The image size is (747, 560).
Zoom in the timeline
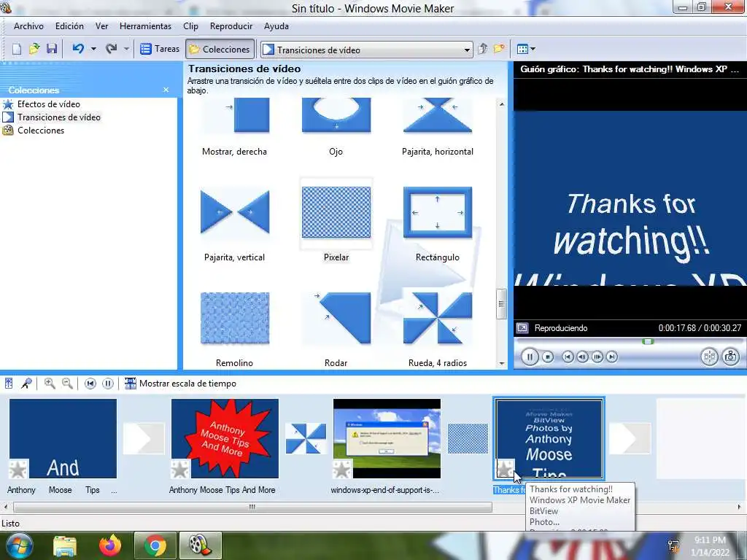[x=50, y=384]
